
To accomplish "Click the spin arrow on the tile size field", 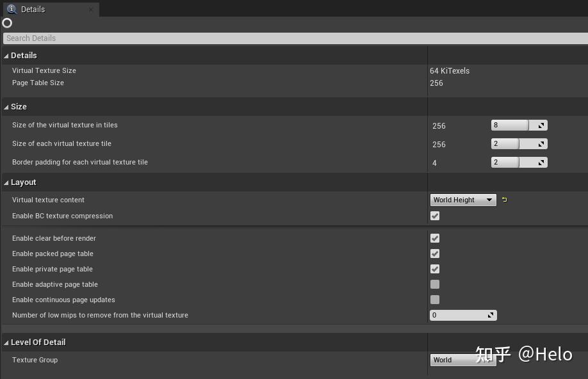I will [x=541, y=144].
